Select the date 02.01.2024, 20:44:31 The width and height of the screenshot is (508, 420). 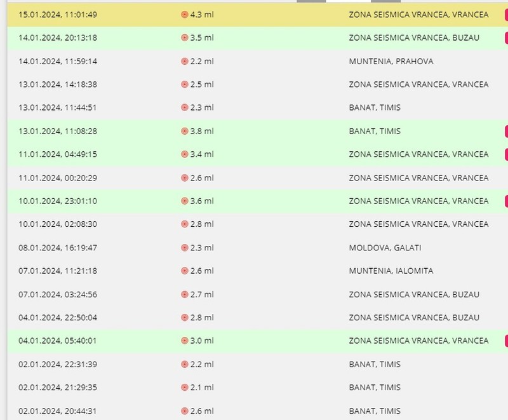[x=58, y=411]
